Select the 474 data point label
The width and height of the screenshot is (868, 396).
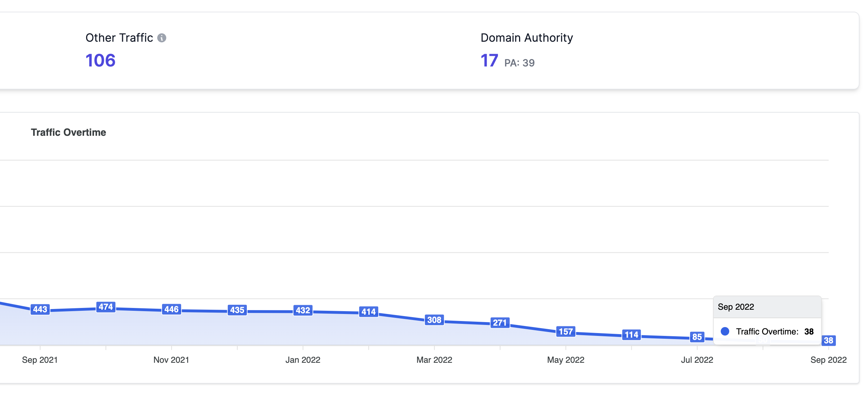tap(106, 307)
